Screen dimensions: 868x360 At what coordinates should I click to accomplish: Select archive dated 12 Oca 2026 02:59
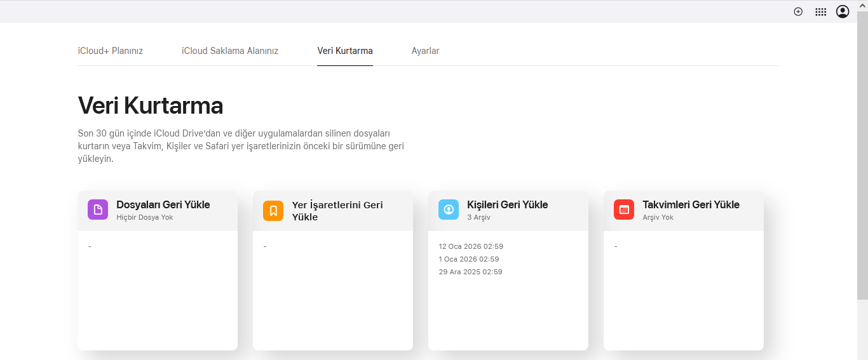pos(471,246)
